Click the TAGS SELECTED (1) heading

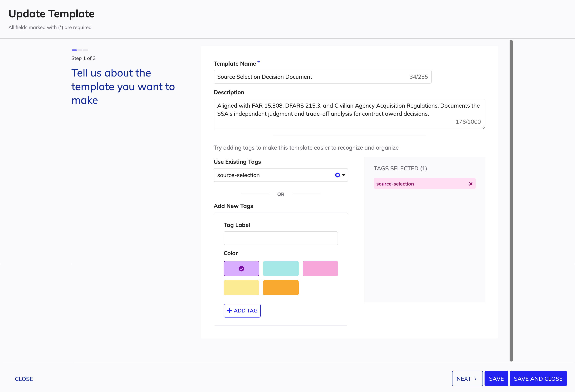coord(400,168)
